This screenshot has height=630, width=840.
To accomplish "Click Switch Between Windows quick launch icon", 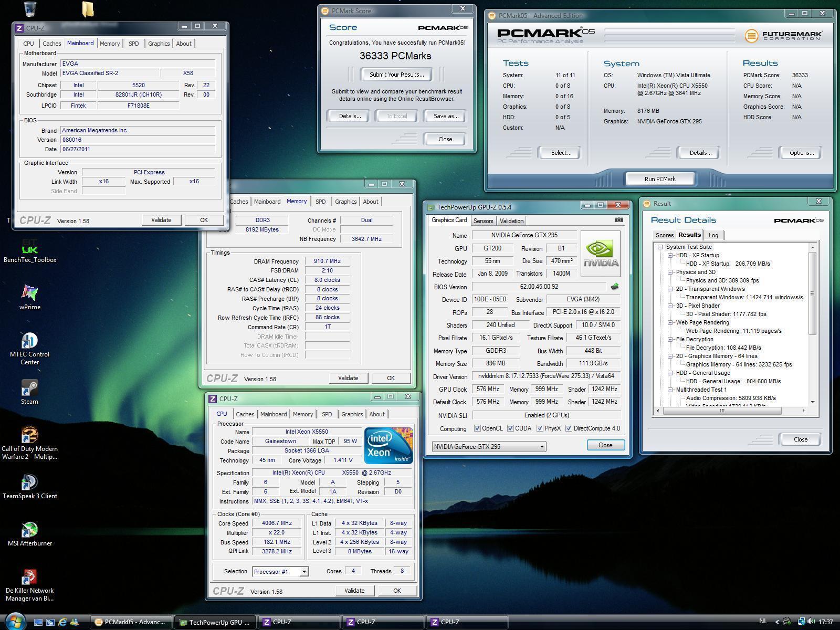I will (x=50, y=622).
